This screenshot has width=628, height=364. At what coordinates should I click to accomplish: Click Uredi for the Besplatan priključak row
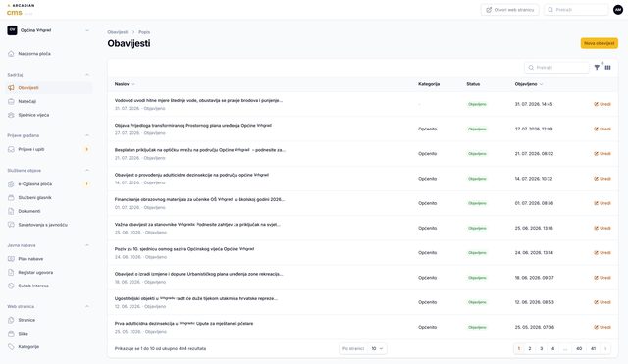(x=602, y=154)
